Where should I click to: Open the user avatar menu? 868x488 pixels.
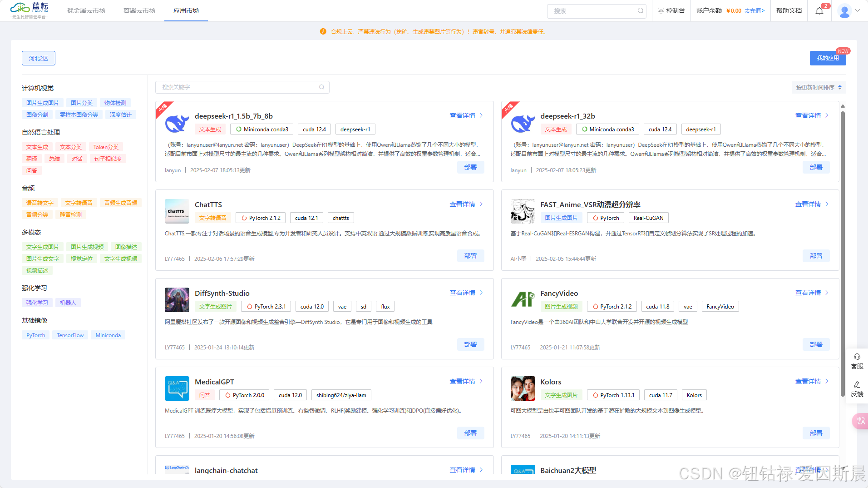844,11
